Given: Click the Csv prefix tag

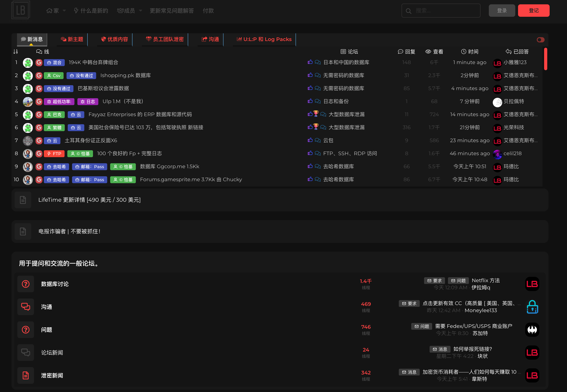Looking at the screenshot, I should pyautogui.click(x=54, y=76).
